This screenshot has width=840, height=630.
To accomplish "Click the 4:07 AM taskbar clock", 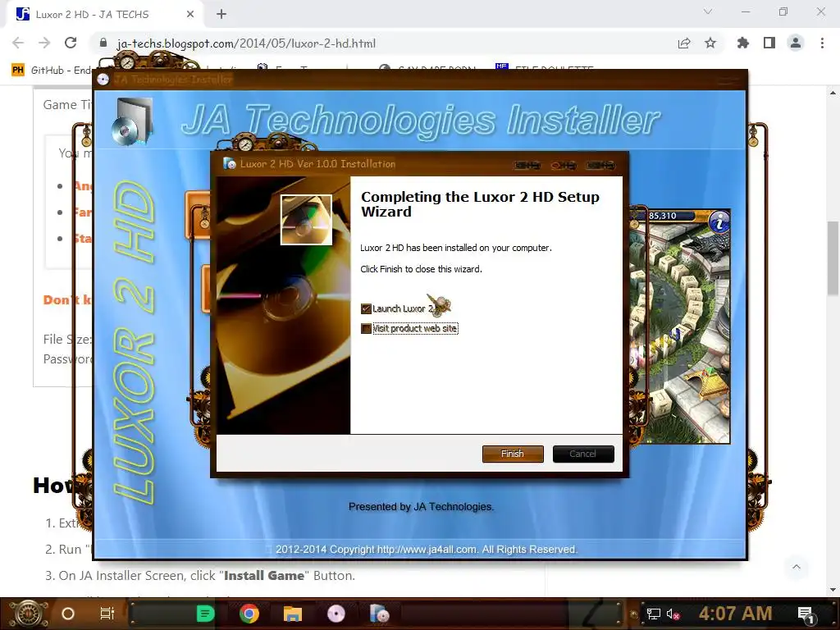I will pyautogui.click(x=735, y=614).
